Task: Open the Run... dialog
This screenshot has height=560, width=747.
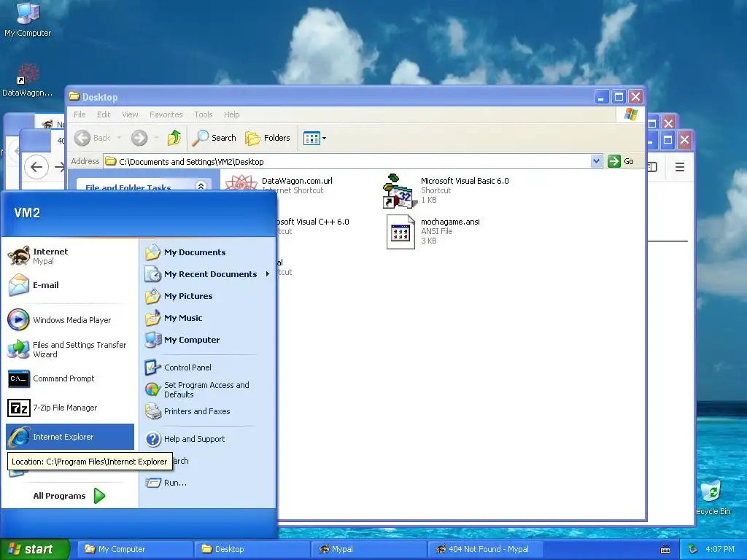Action: pyautogui.click(x=208, y=483)
